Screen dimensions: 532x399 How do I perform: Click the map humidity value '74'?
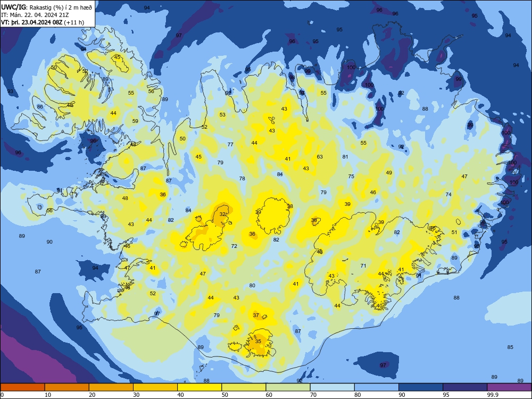448,194
